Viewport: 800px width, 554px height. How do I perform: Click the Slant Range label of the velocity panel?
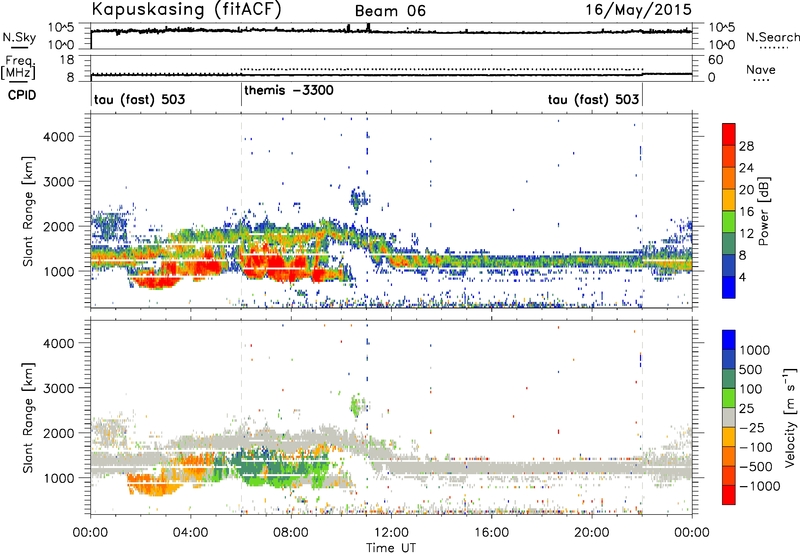point(28,418)
